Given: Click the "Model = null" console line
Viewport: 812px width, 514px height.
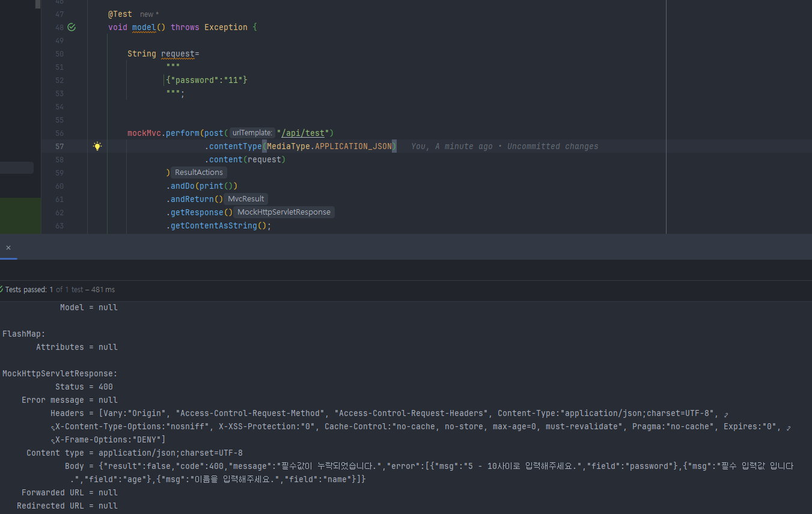Looking at the screenshot, I should click(x=89, y=307).
